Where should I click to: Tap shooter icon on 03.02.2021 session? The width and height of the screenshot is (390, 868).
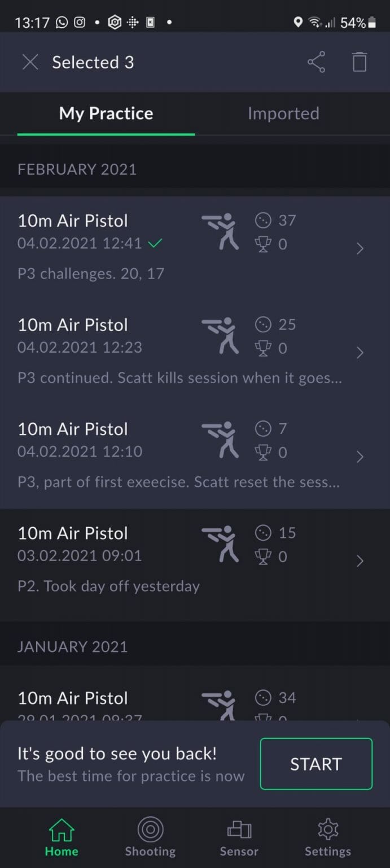[221, 544]
